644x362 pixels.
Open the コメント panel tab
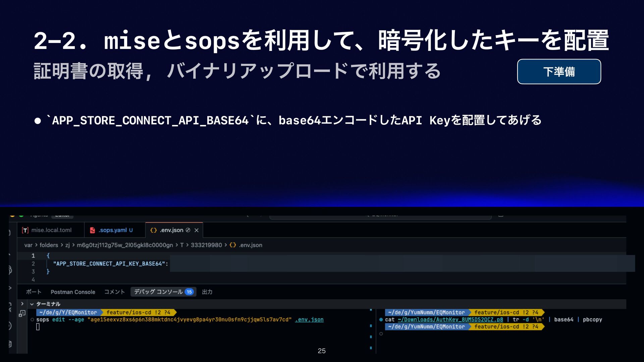tap(114, 292)
